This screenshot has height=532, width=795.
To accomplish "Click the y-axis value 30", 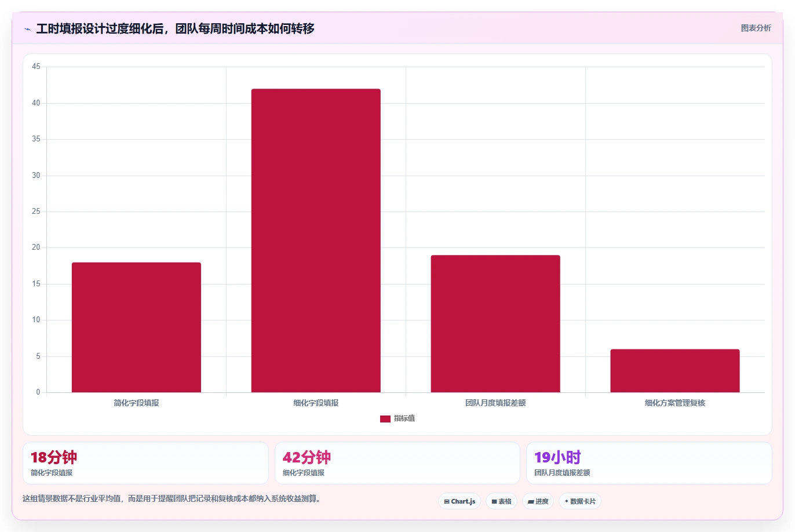I will click(36, 176).
